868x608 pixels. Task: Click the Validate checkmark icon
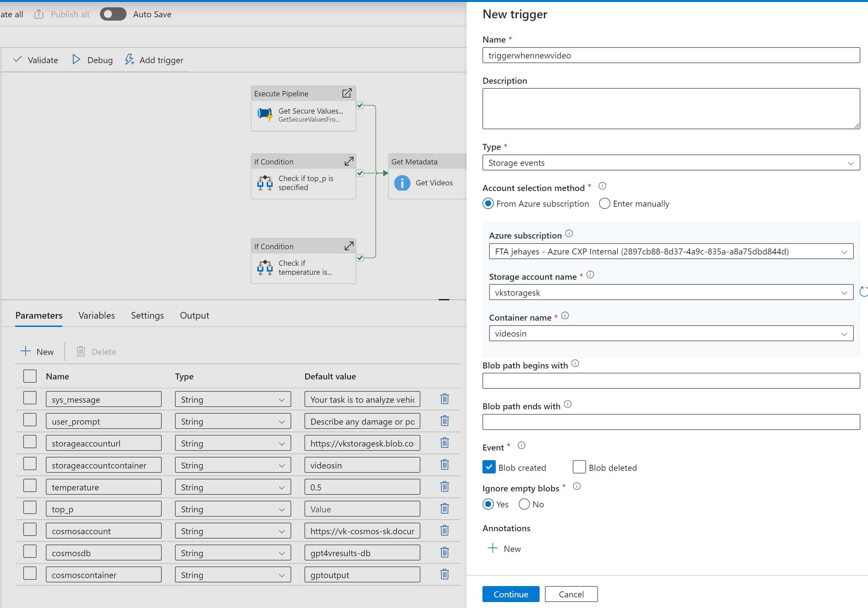coord(17,59)
